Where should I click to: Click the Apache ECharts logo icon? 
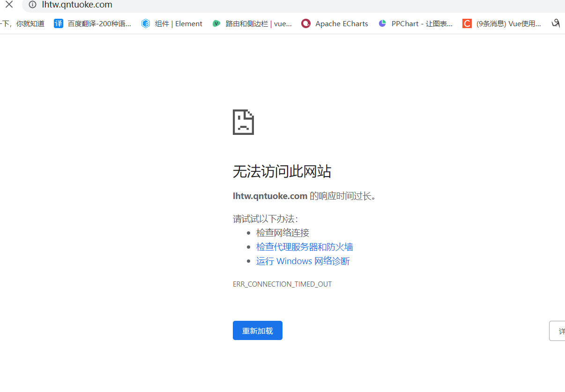tap(306, 23)
